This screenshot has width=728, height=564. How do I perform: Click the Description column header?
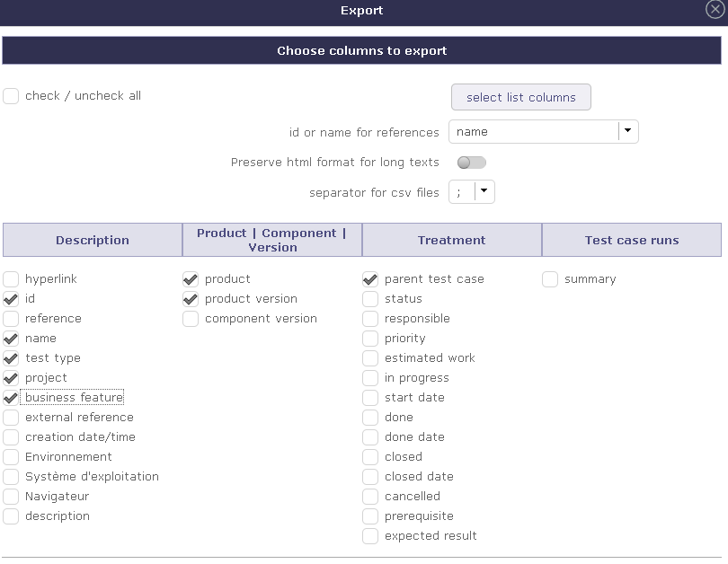click(x=93, y=240)
